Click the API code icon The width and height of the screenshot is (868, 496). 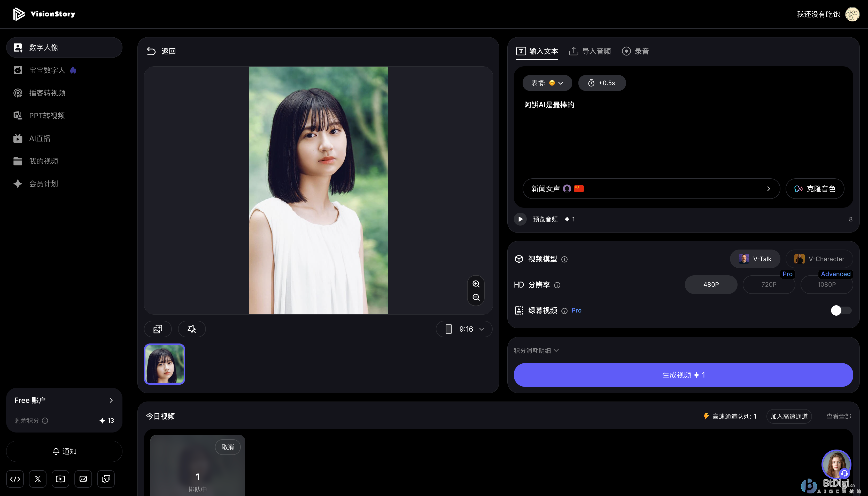click(15, 479)
